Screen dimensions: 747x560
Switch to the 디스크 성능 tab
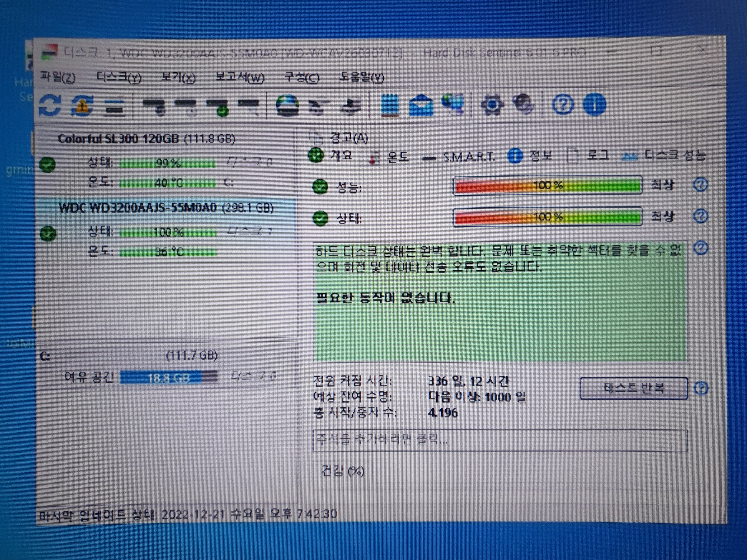664,155
